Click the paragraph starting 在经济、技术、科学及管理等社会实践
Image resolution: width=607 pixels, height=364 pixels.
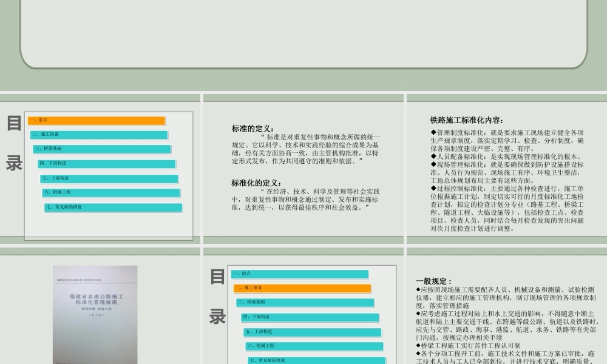(306, 200)
